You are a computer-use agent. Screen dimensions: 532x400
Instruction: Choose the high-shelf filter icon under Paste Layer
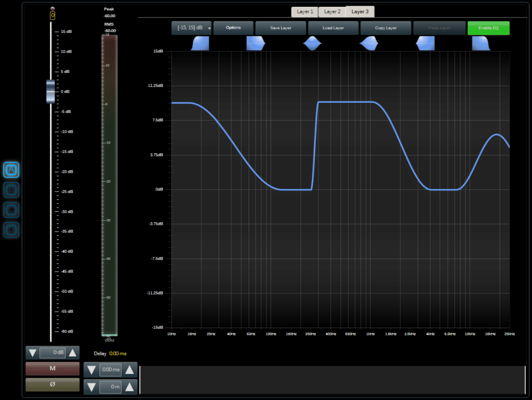425,44
